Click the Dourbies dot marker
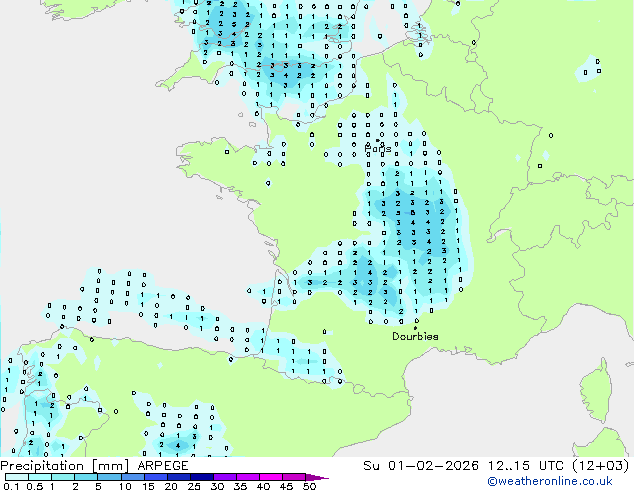The image size is (634, 490). coord(415,328)
